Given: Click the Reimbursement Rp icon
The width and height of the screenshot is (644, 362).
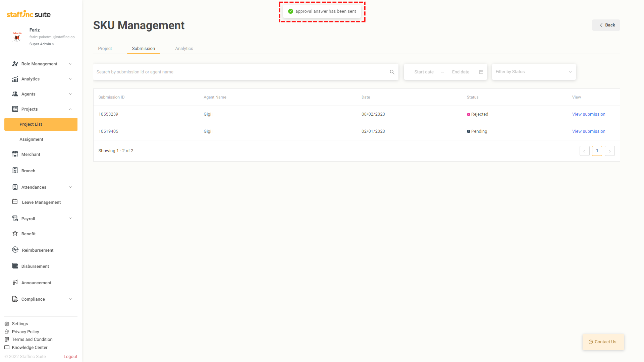Looking at the screenshot, I should (x=15, y=250).
